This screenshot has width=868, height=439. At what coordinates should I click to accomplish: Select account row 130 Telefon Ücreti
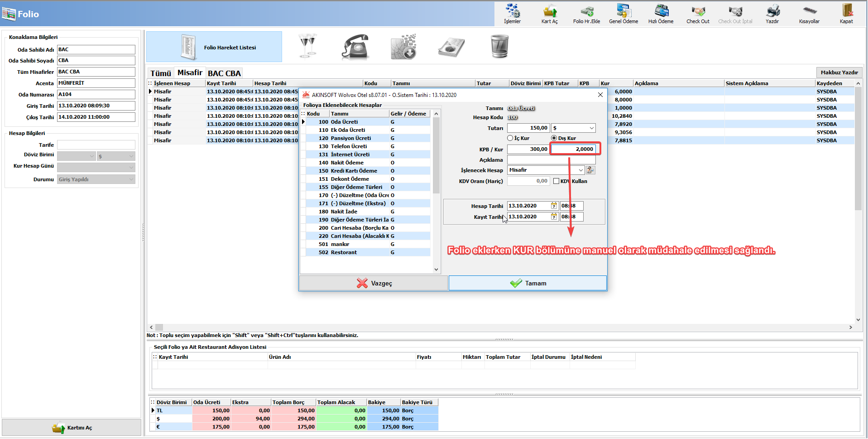tap(368, 146)
